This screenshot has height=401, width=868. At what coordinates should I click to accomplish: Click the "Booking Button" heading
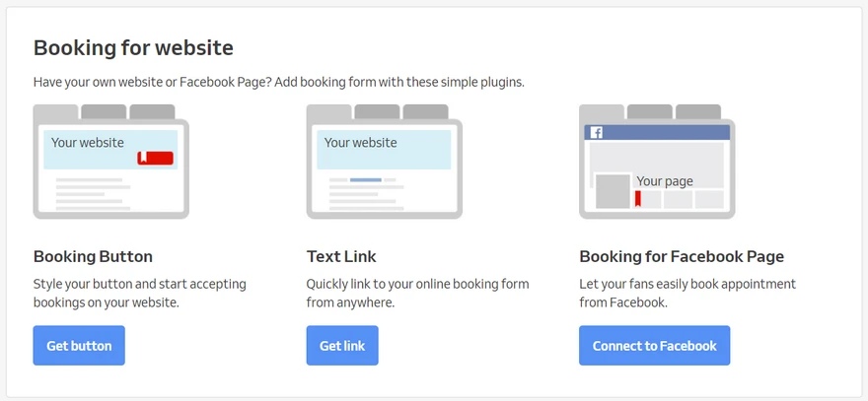(93, 256)
